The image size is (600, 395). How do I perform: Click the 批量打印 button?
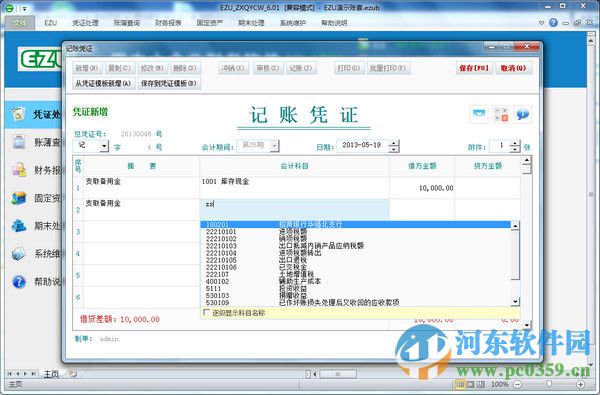click(388, 68)
